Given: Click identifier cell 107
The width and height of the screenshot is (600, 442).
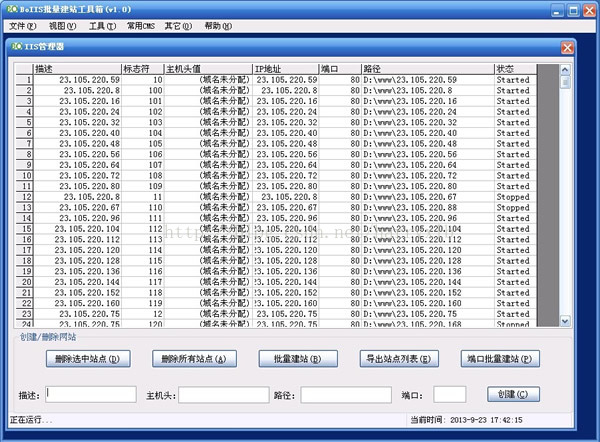Looking at the screenshot, I should pos(142,165).
